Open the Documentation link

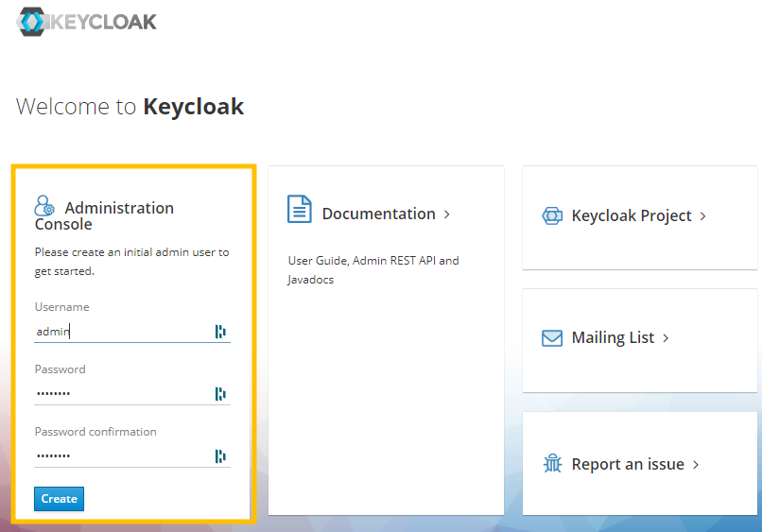[x=378, y=214]
